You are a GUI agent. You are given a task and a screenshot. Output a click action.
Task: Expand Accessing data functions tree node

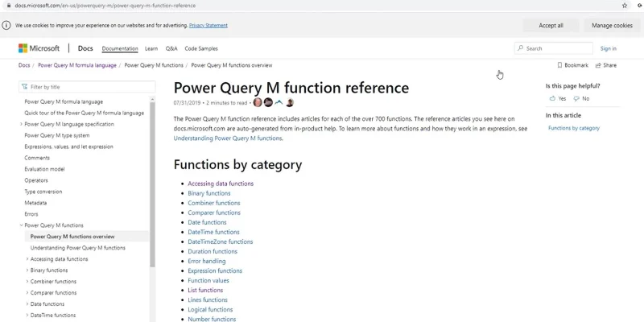[x=27, y=259]
